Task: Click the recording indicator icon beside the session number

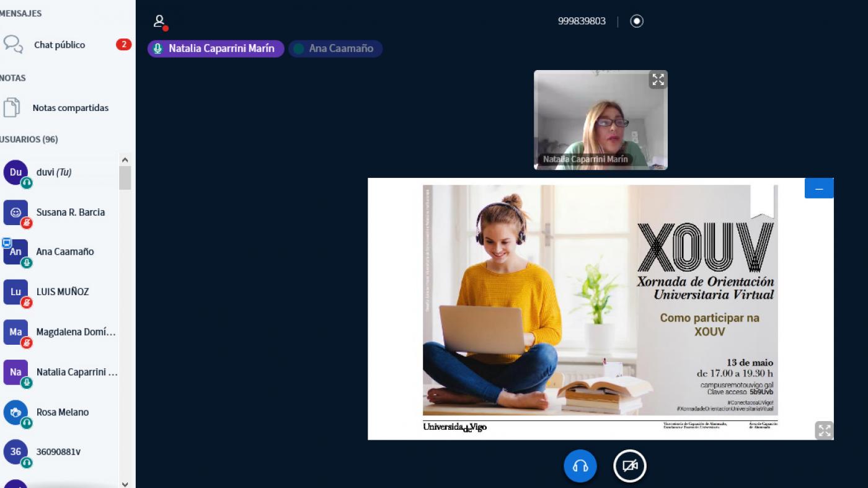Action: [637, 21]
